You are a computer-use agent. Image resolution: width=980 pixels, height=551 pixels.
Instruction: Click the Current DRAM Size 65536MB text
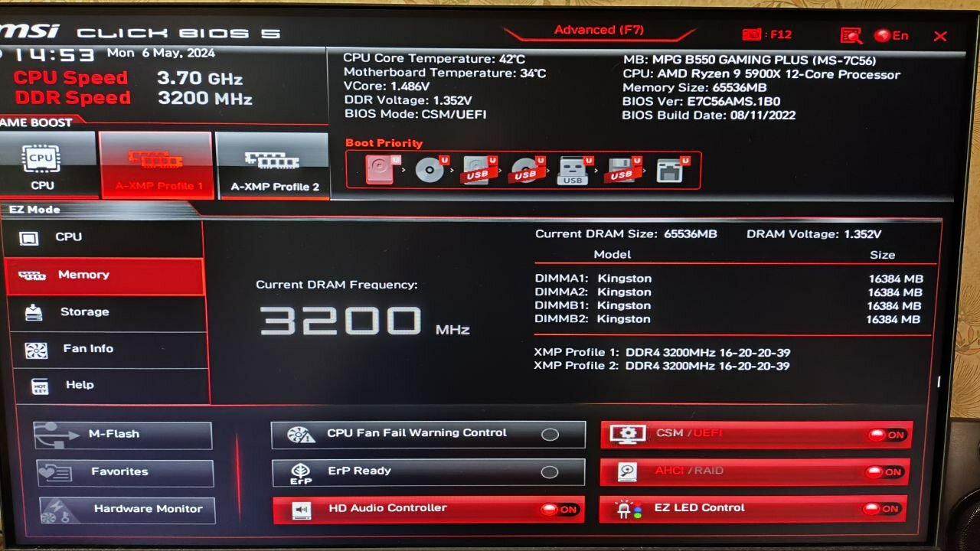pyautogui.click(x=626, y=234)
